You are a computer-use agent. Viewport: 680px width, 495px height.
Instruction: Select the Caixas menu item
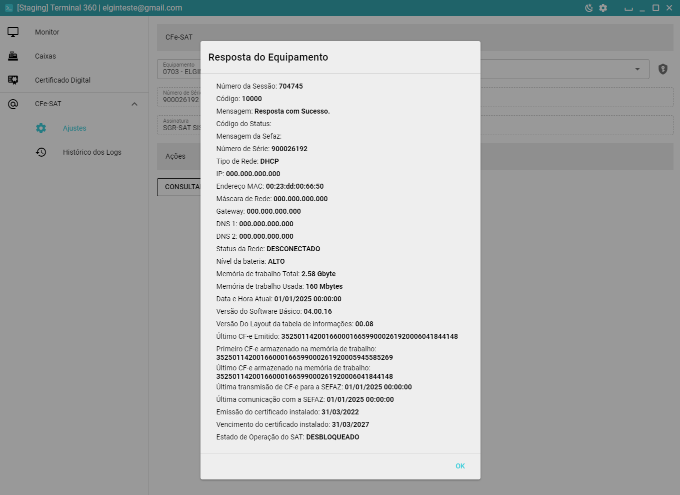[46, 56]
